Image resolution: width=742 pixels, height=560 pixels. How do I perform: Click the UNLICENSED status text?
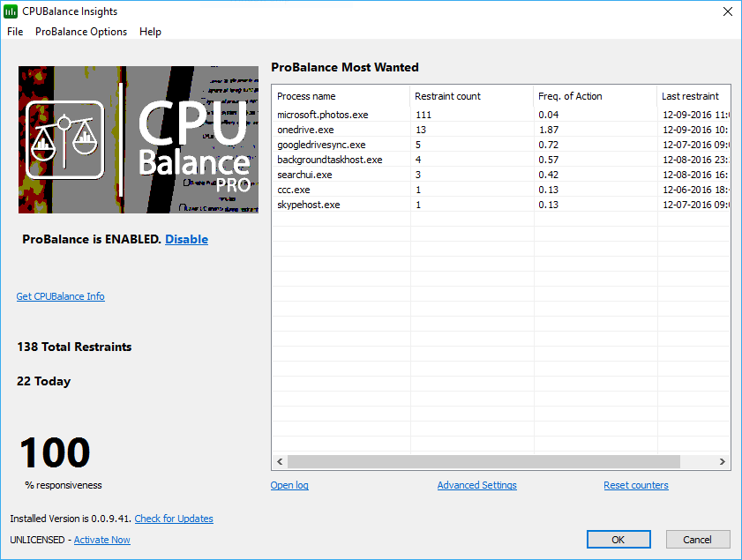pos(37,540)
